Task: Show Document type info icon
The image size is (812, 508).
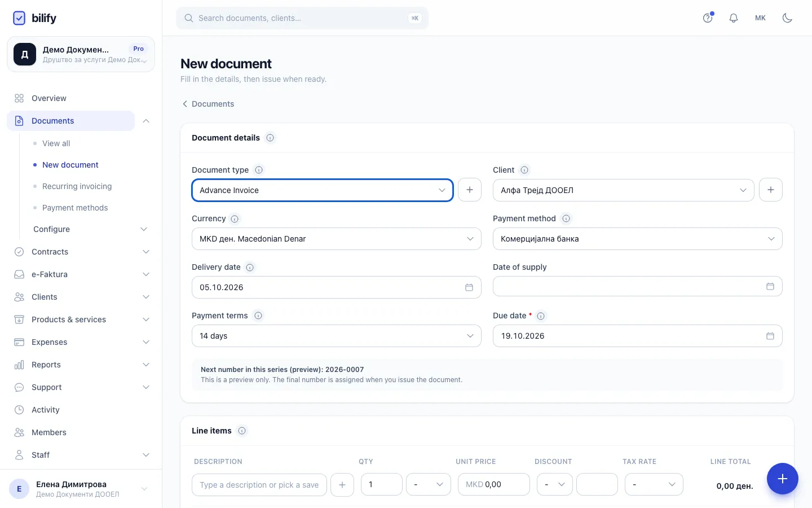Action: point(259,170)
